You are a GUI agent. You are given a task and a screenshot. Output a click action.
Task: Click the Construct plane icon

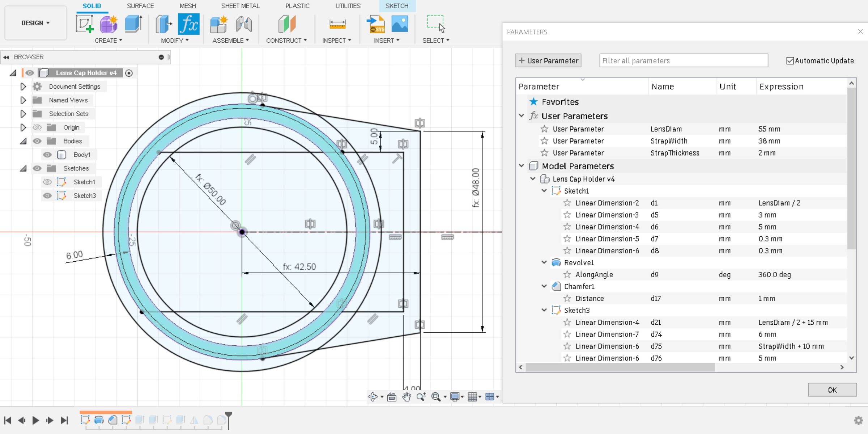point(286,24)
